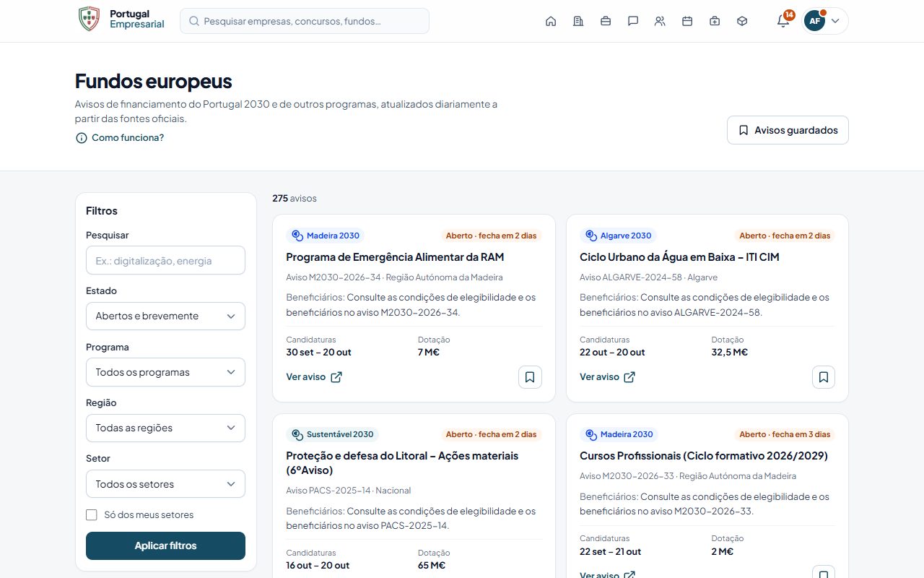
Task: Open the calendar icon in top navigation
Action: coord(687,21)
